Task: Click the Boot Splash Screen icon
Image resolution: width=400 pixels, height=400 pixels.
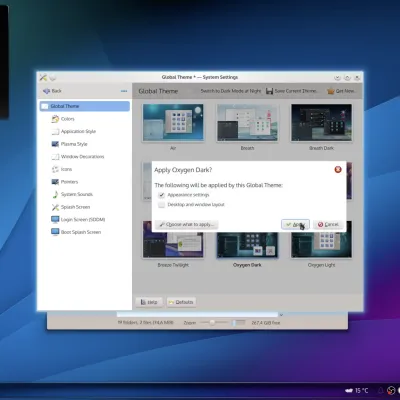Action: [55, 232]
